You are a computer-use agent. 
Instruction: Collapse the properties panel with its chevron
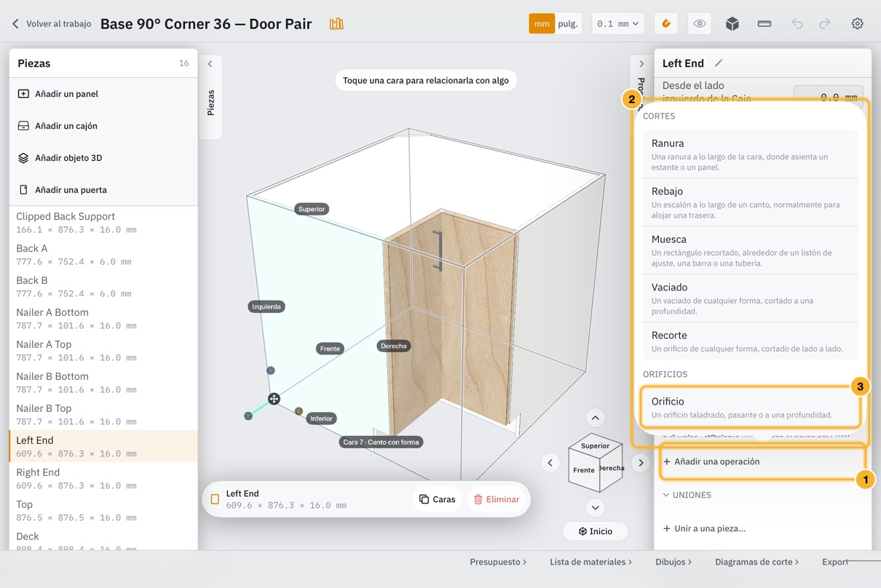tap(641, 64)
